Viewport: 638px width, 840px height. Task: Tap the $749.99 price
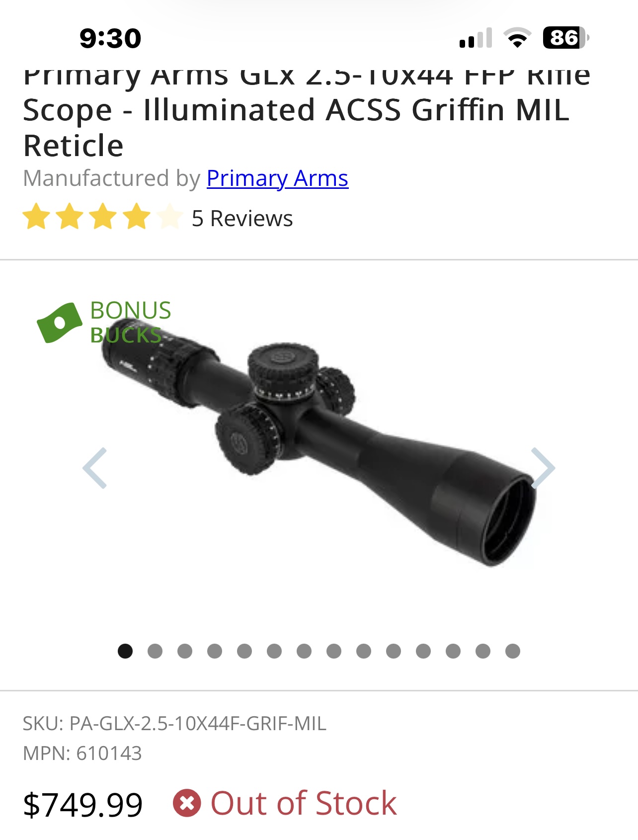click(83, 805)
